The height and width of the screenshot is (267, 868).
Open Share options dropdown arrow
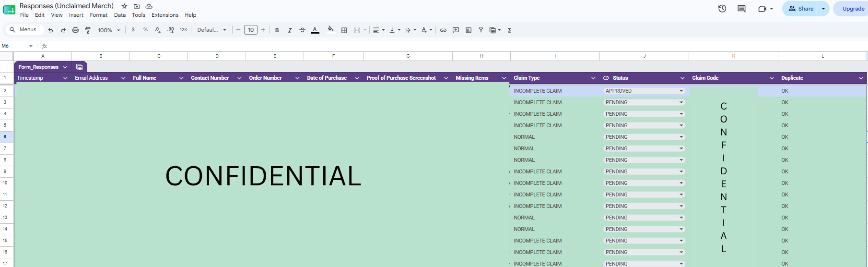[x=823, y=9]
